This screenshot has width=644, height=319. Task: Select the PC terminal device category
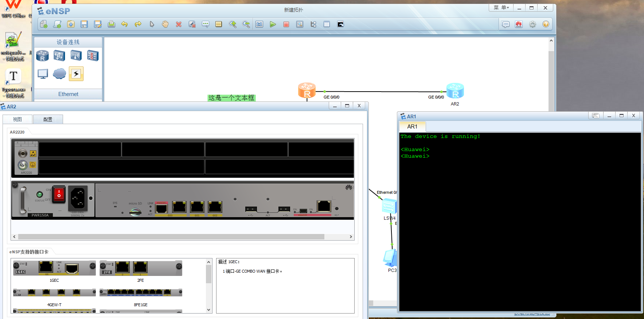[43, 74]
